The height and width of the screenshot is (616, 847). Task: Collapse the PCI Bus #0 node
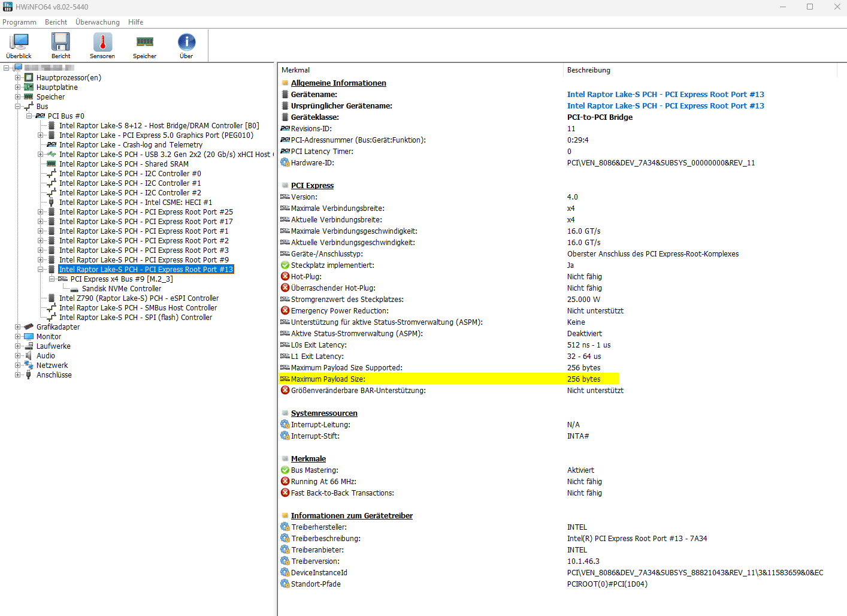point(29,116)
